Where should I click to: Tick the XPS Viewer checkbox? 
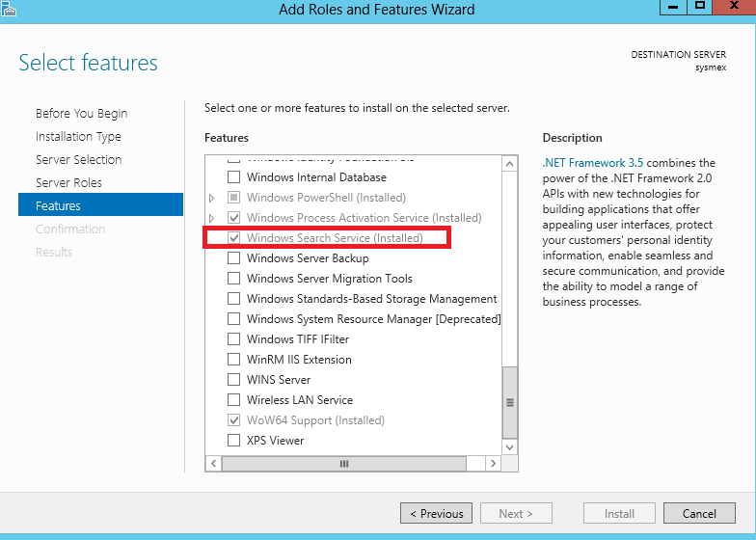[x=233, y=441]
